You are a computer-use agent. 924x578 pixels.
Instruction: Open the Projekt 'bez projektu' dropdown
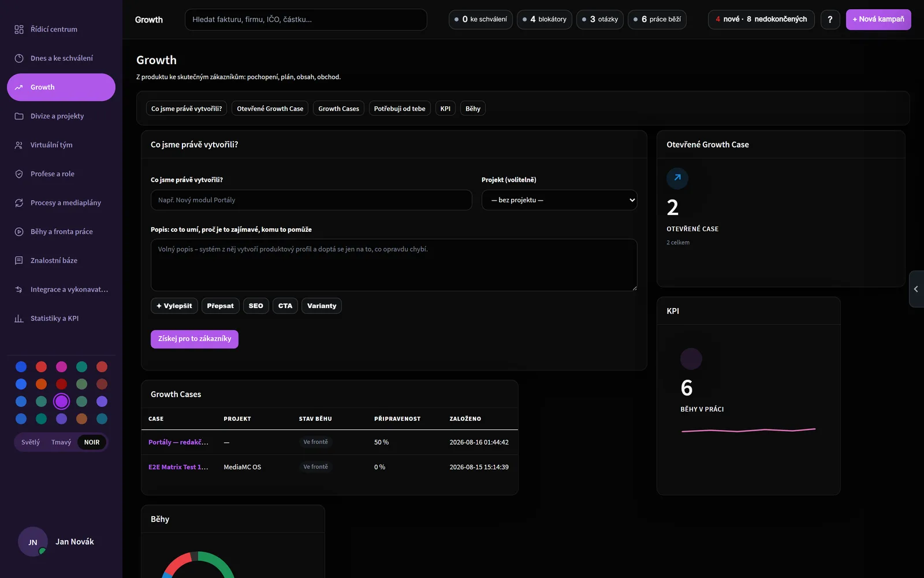click(x=560, y=200)
